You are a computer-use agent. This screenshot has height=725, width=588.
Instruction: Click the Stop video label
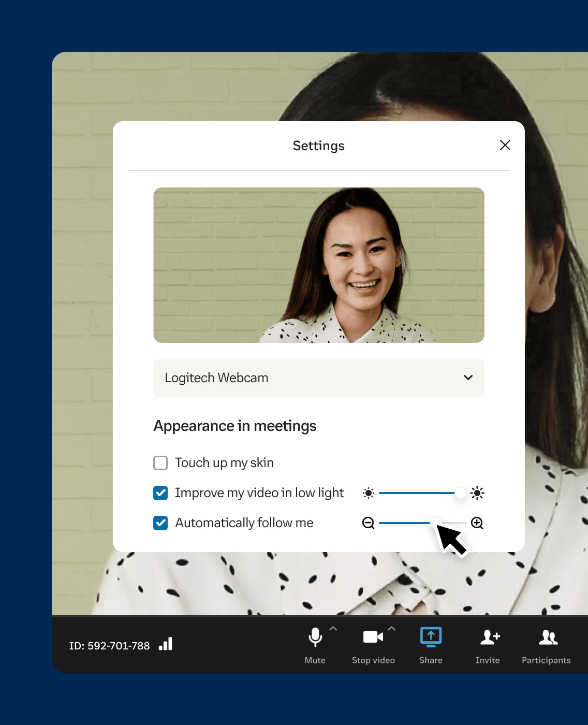(373, 660)
